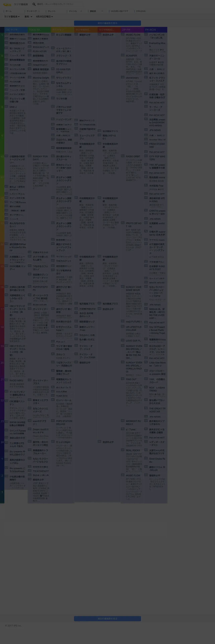Open the ヨルレコ program

click(x=60, y=354)
